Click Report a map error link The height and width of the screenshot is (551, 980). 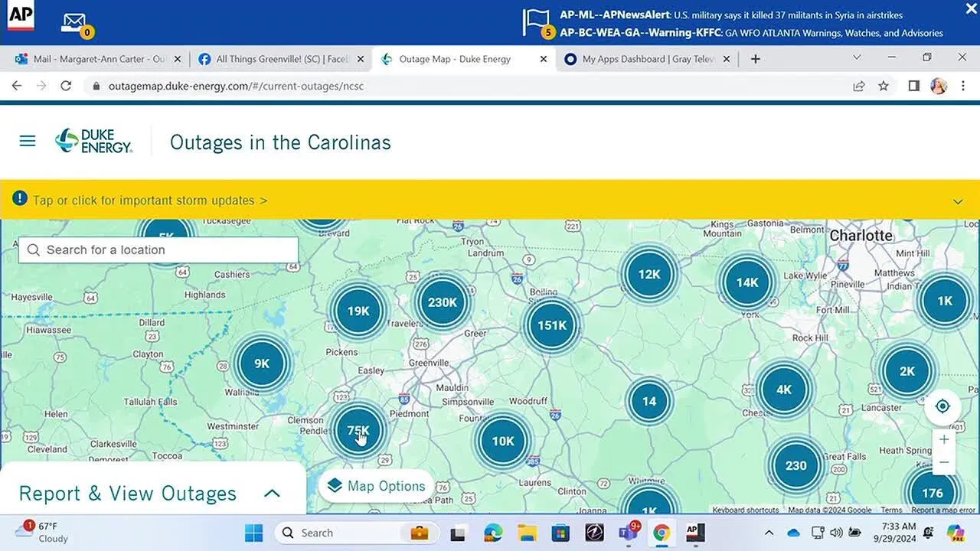click(x=943, y=510)
